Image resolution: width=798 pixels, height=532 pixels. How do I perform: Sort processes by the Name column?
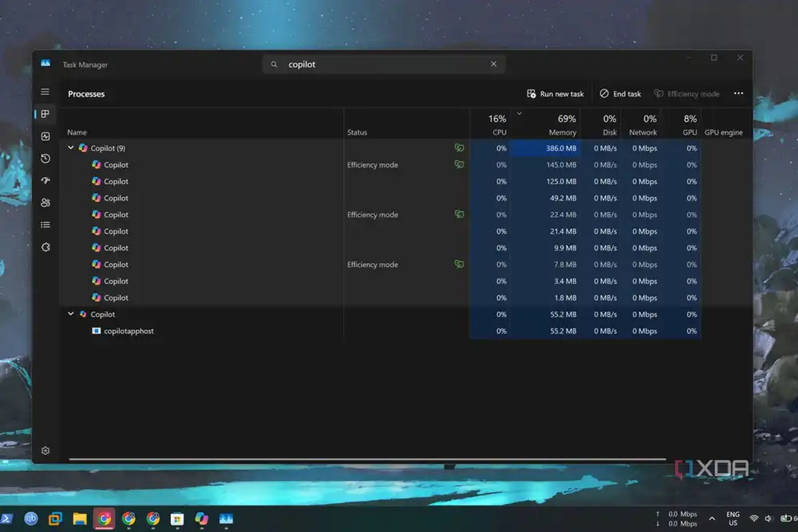pyautogui.click(x=76, y=132)
